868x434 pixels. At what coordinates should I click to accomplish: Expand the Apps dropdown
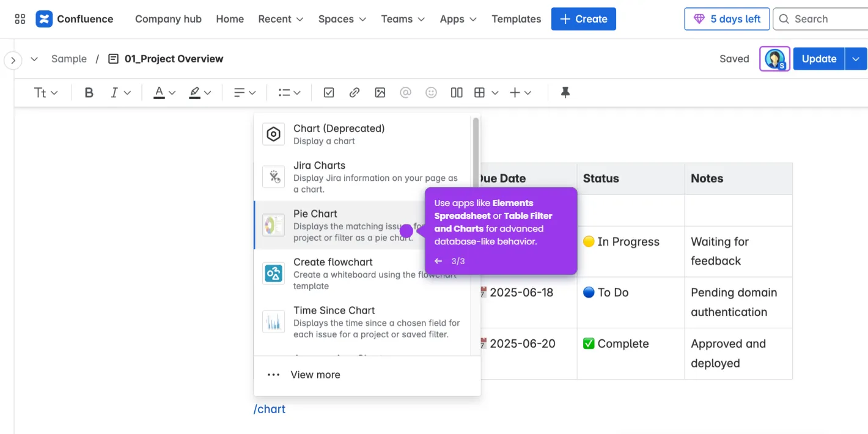[x=458, y=19]
